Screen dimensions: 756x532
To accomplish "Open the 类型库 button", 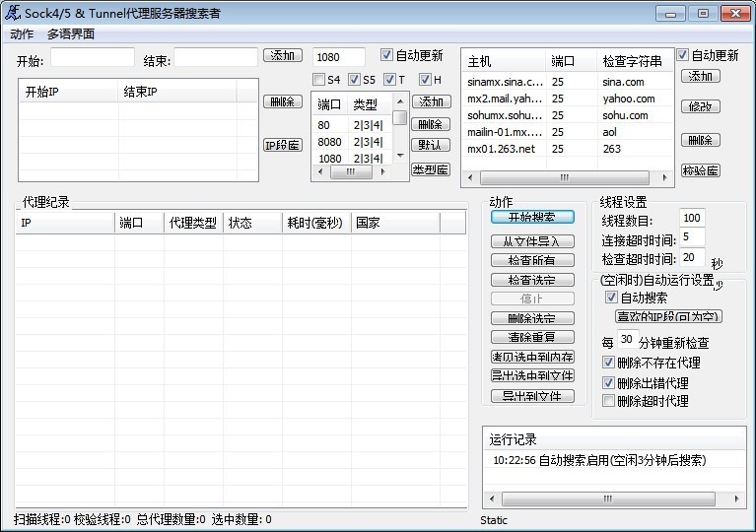I will click(430, 169).
